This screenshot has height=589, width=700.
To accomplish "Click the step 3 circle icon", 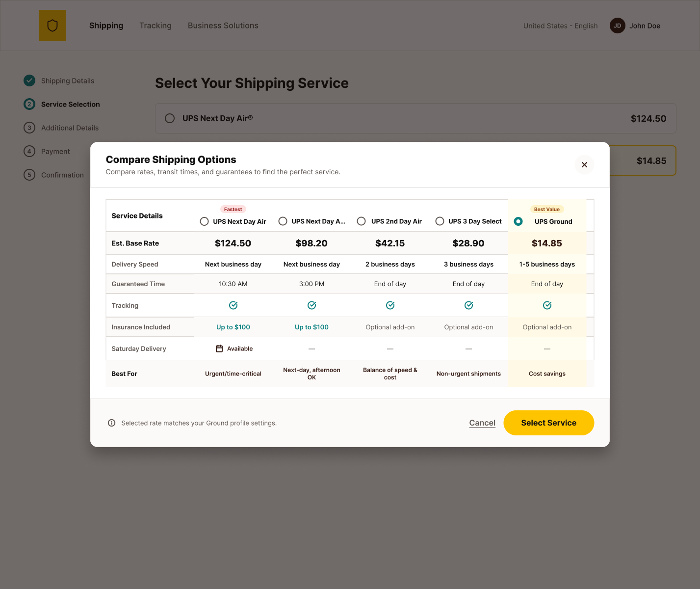I will coord(29,128).
